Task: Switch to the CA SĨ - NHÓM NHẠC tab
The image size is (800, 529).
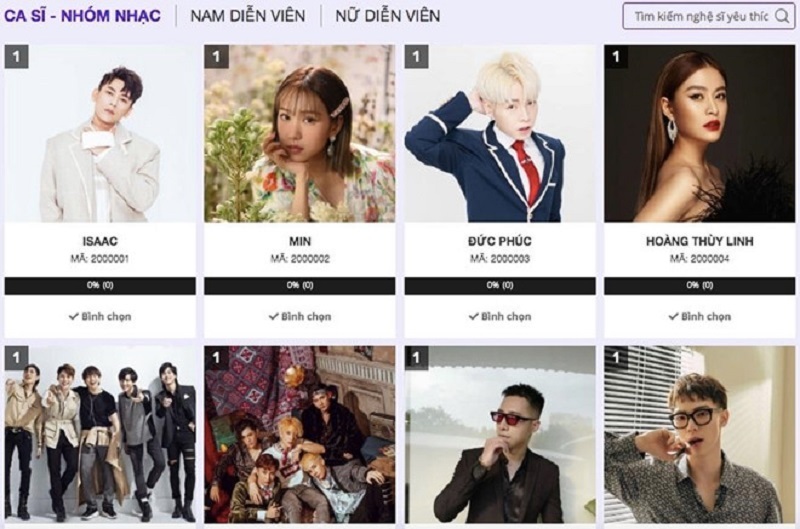Action: point(82,16)
